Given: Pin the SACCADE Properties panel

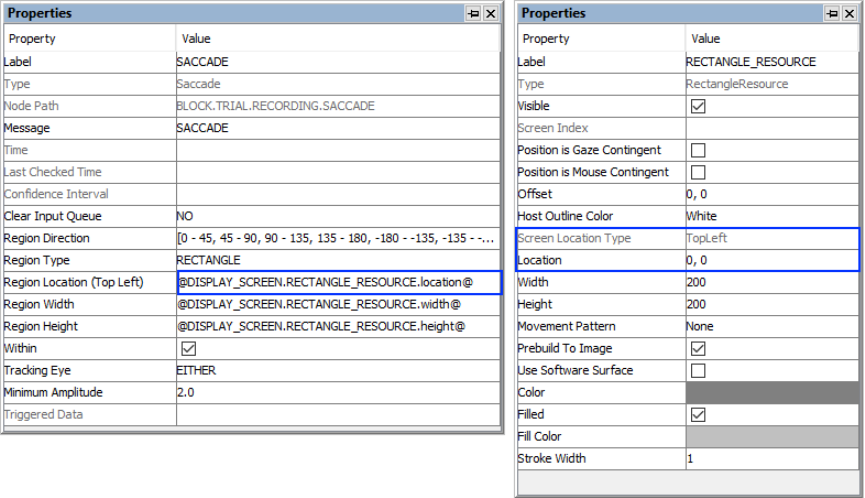Looking at the screenshot, I should click(x=473, y=13).
